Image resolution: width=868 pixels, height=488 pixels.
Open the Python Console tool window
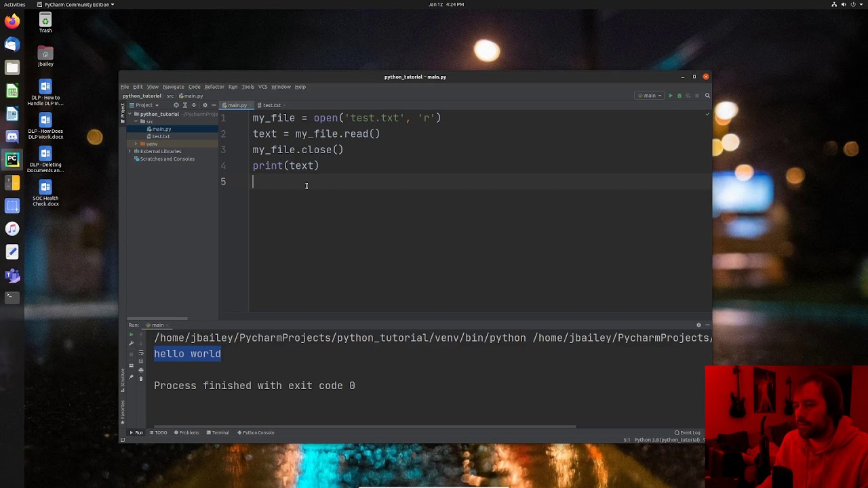pos(256,432)
